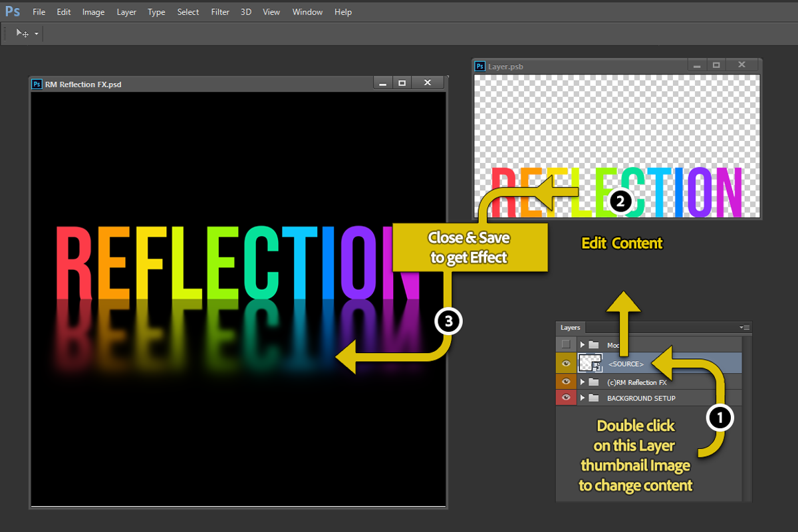Close the Layer.psb window
798x532 pixels.
click(x=742, y=65)
